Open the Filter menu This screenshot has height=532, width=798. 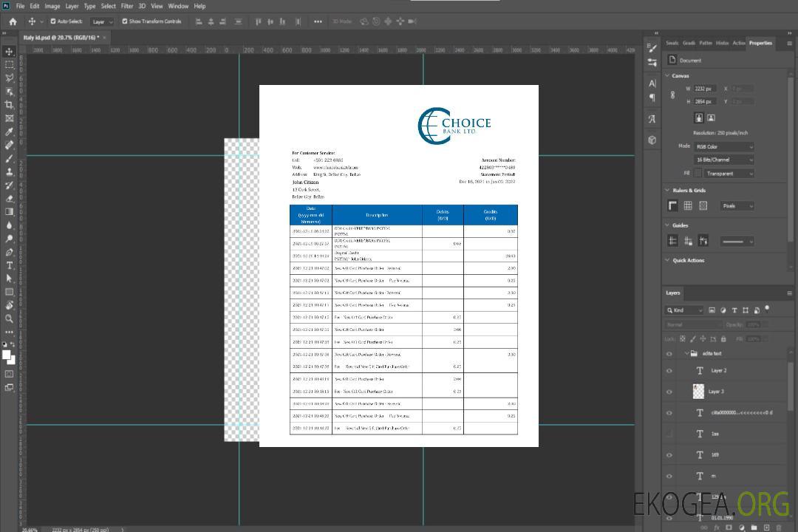(127, 6)
